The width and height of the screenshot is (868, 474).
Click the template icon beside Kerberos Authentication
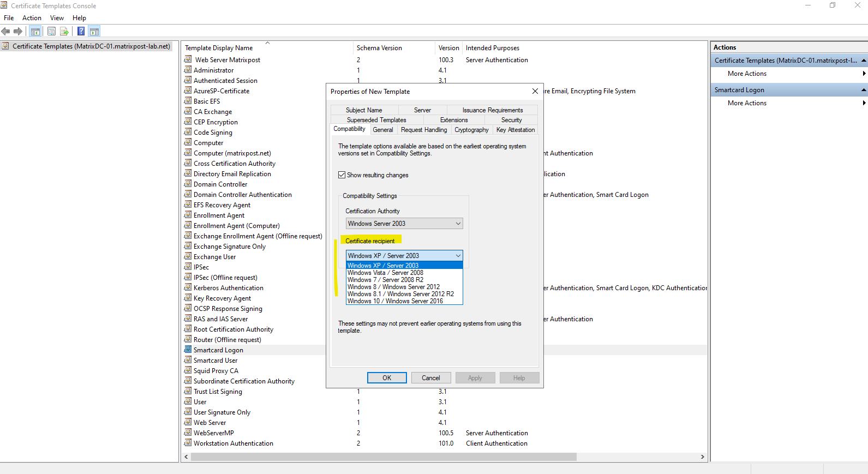188,287
